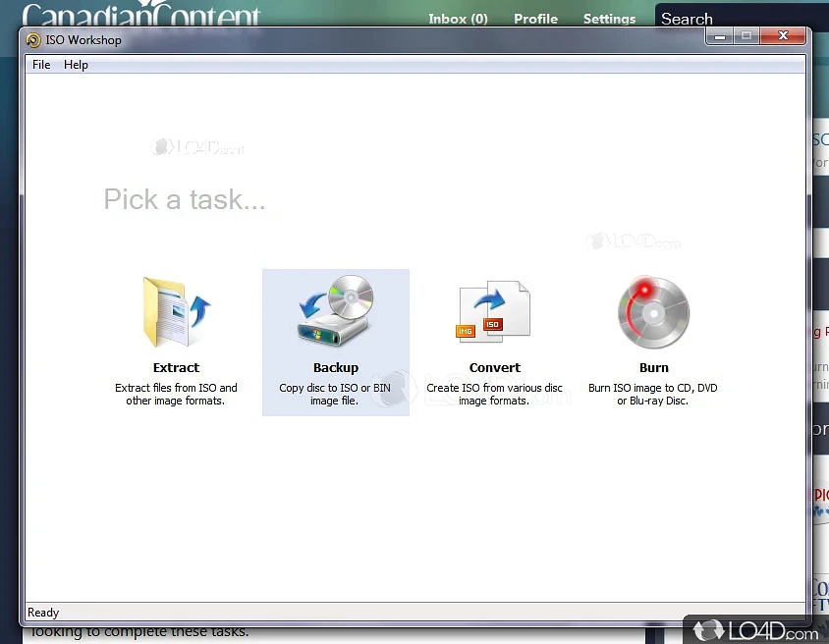Open the Profile link in the browser page
Screen dimensions: 829x644
click(535, 19)
